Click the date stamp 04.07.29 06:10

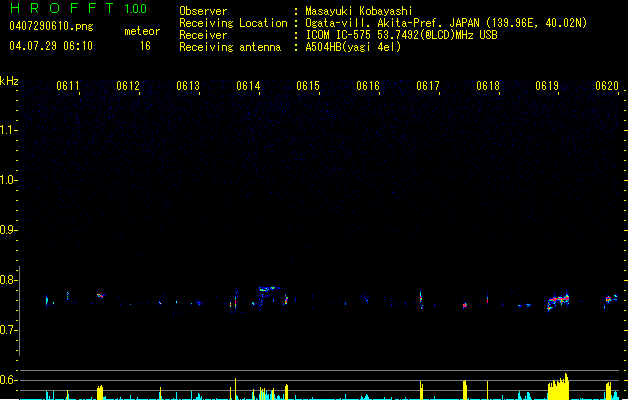51,46
